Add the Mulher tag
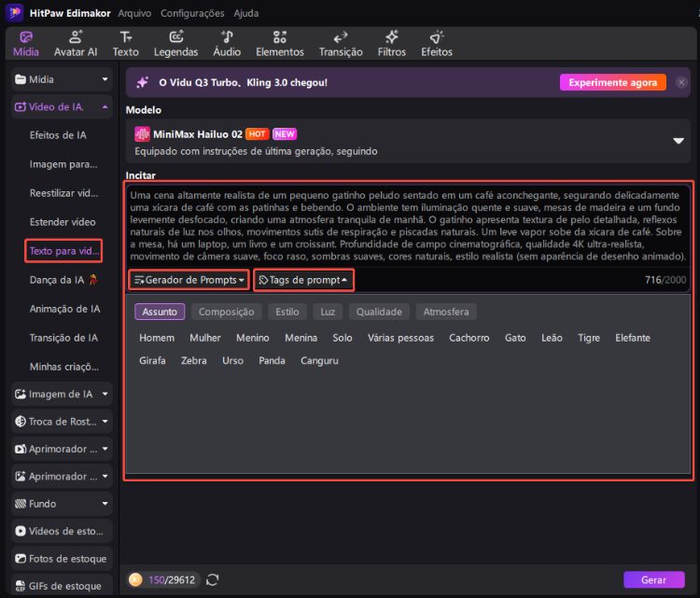This screenshot has width=700, height=598. pos(205,338)
